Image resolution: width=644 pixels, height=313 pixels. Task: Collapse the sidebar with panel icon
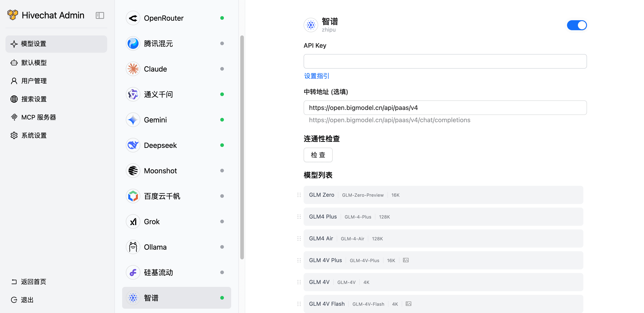coord(100,15)
